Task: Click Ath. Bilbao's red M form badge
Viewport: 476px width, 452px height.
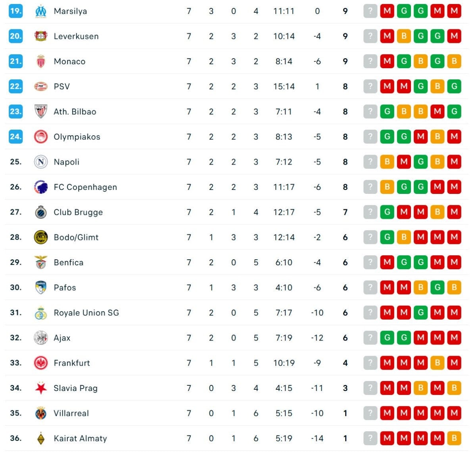Action: tap(438, 111)
